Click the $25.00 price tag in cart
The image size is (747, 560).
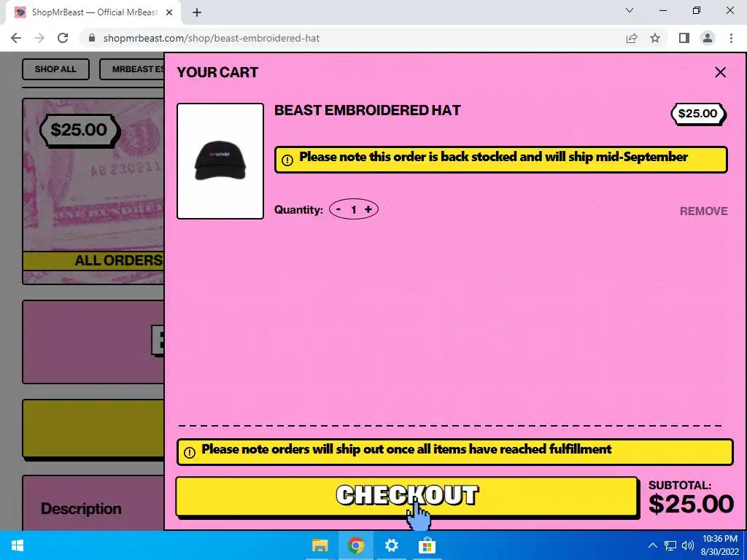tap(697, 114)
